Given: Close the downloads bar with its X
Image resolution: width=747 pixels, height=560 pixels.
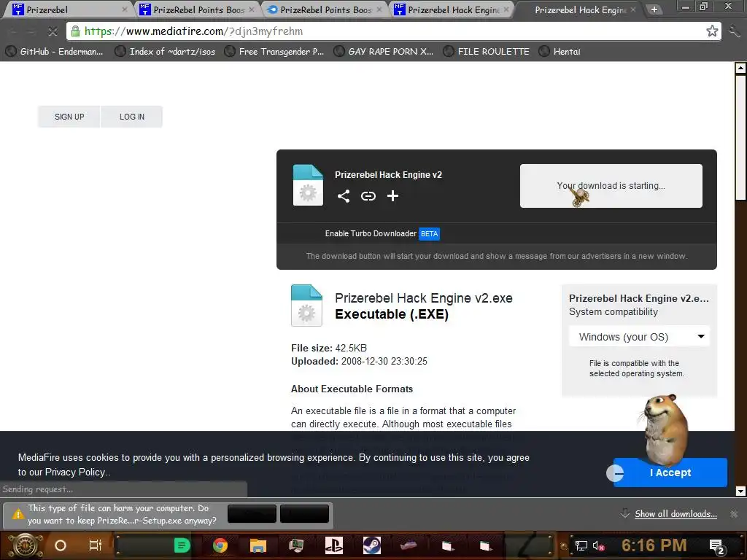Looking at the screenshot, I should click(734, 514).
